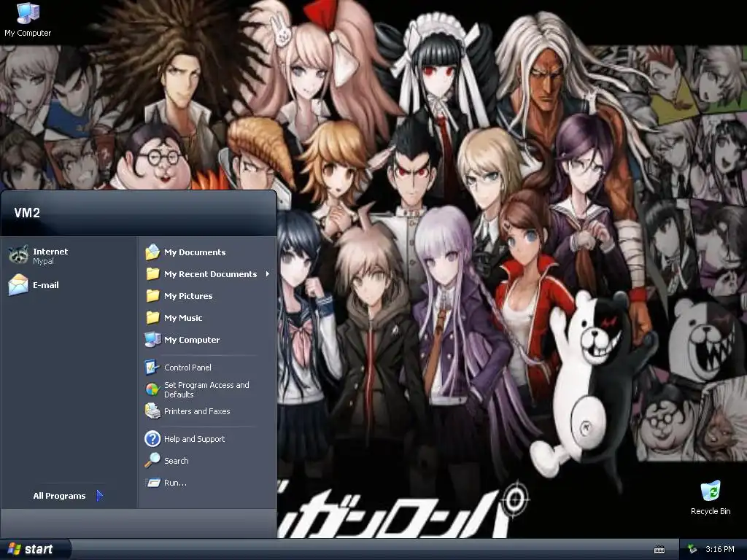Click the My Music folder icon
This screenshot has width=747, height=560.
152,318
